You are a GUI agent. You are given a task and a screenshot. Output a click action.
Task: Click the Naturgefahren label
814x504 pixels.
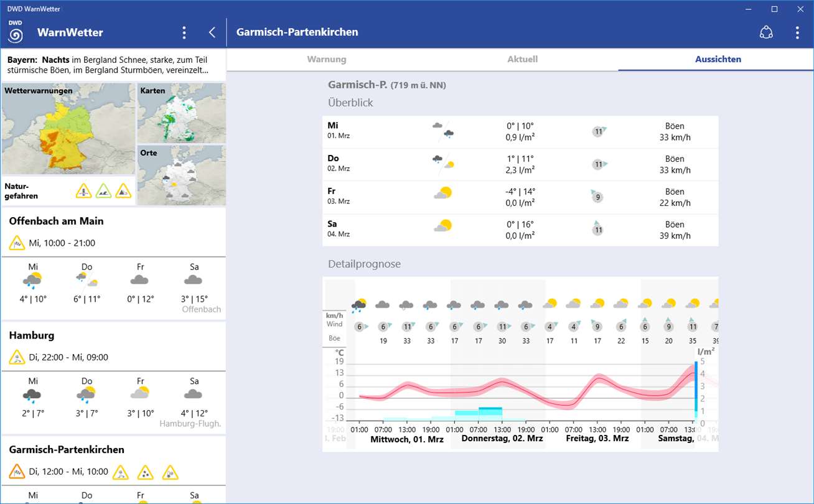pos(21,191)
